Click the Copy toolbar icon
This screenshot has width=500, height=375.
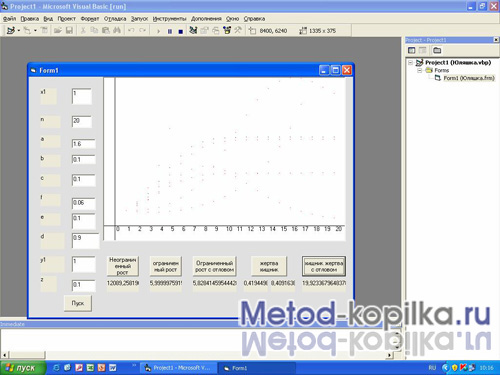coord(94,31)
